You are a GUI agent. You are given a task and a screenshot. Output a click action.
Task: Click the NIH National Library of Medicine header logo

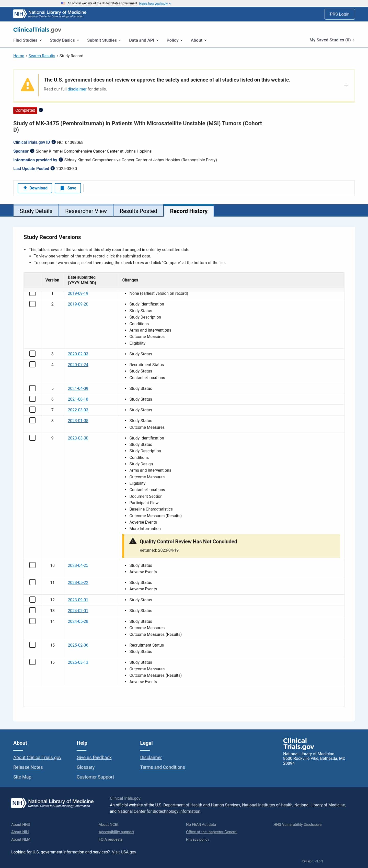tap(50, 14)
